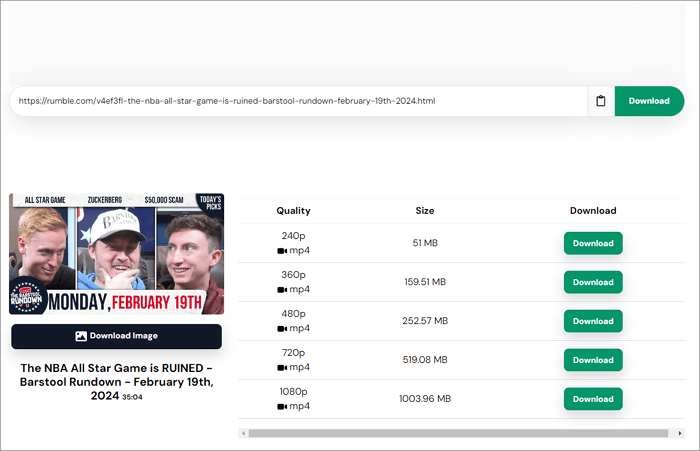Click the clipboard paste icon
Image resolution: width=700 pixels, height=451 pixels.
(x=601, y=101)
